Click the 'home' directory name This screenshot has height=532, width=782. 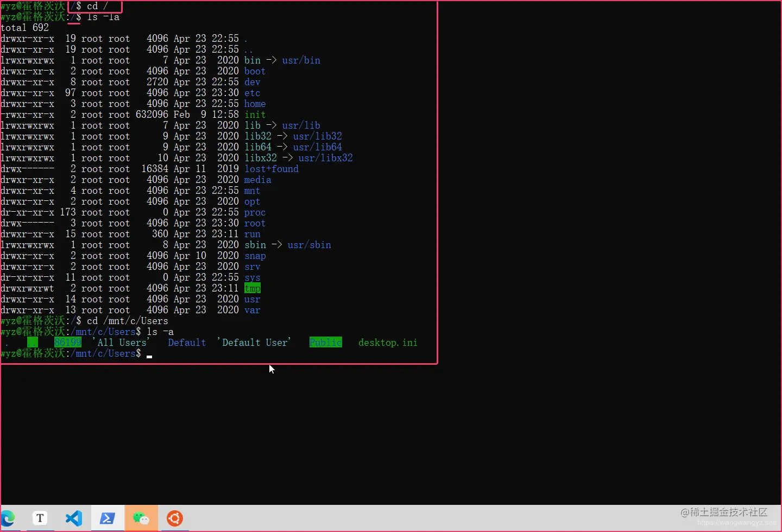tap(255, 104)
